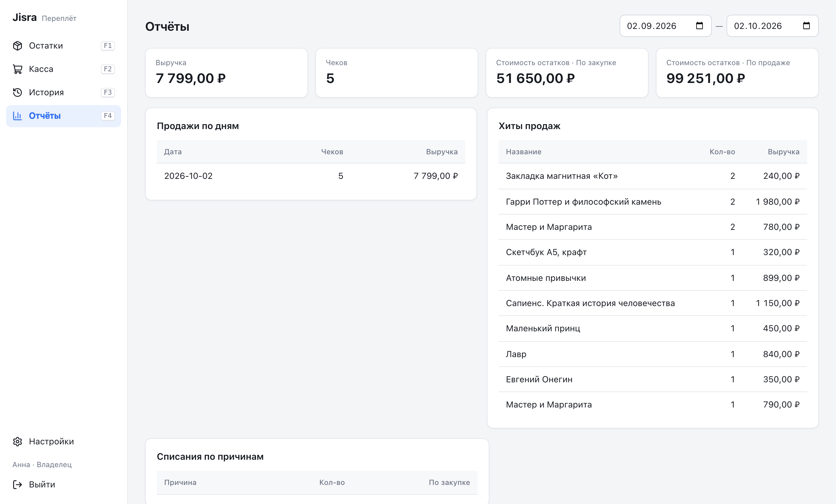Select Мастер и Маргарита row with 790,00 ₽
Image resolution: width=836 pixels, height=504 pixels.
click(x=653, y=405)
